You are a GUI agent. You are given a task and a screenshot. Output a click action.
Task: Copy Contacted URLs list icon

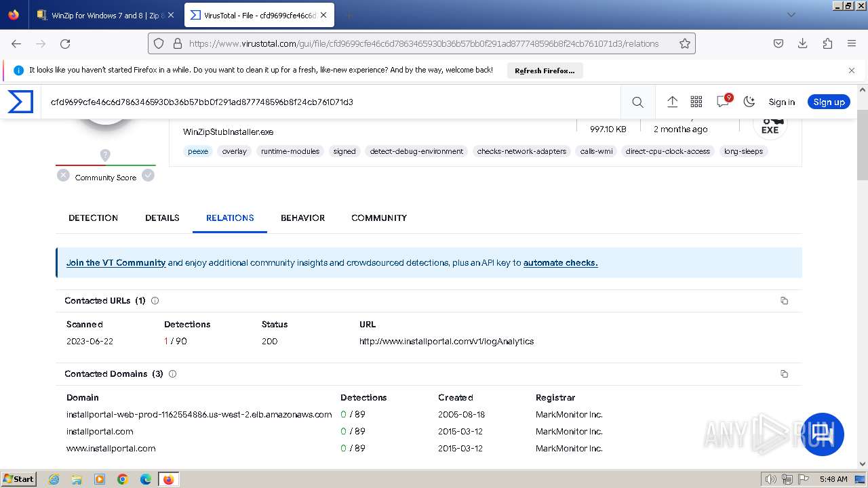[785, 300]
